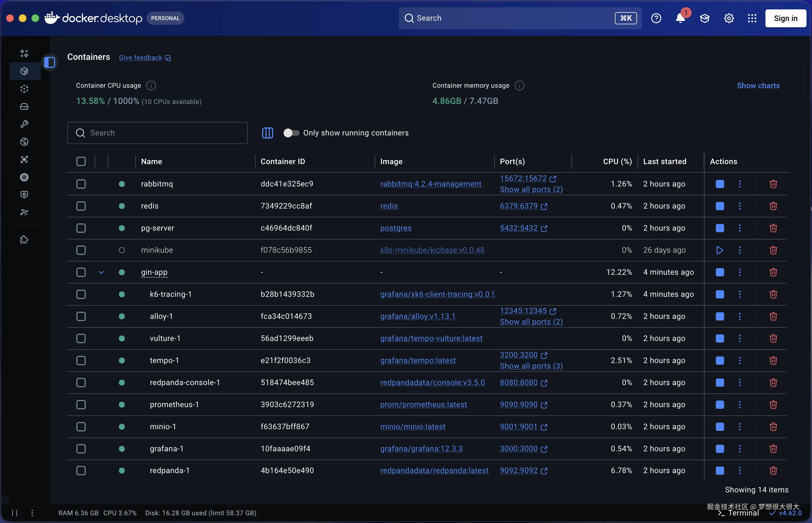
Task: Open the Images section in sidebar
Action: pyautogui.click(x=24, y=89)
